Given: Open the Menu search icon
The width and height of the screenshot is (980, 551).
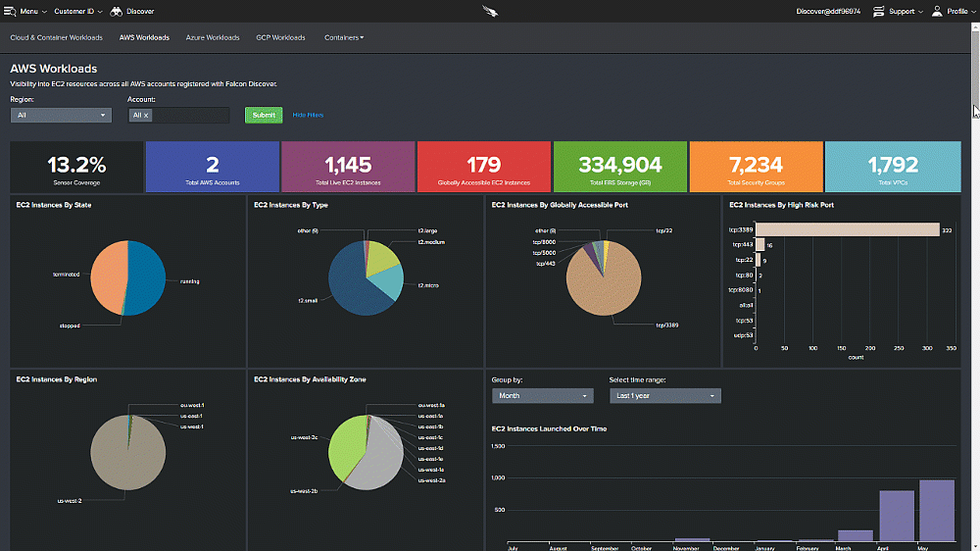Looking at the screenshot, I should 10,12.
